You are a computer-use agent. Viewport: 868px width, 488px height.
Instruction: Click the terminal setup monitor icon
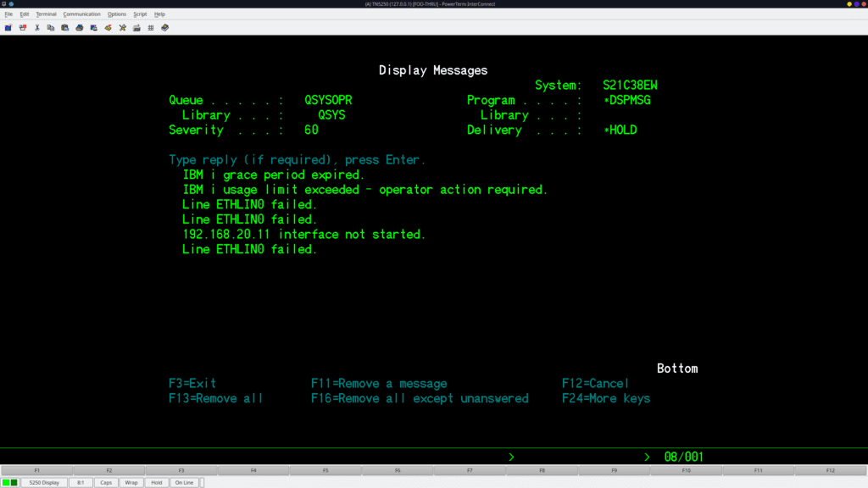point(93,28)
